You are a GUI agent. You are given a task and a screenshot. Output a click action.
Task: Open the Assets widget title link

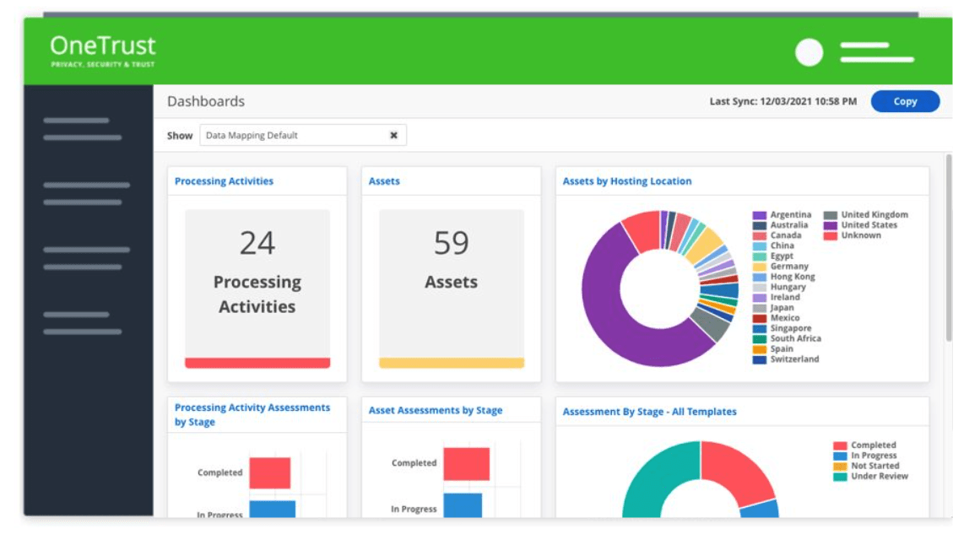(x=384, y=181)
